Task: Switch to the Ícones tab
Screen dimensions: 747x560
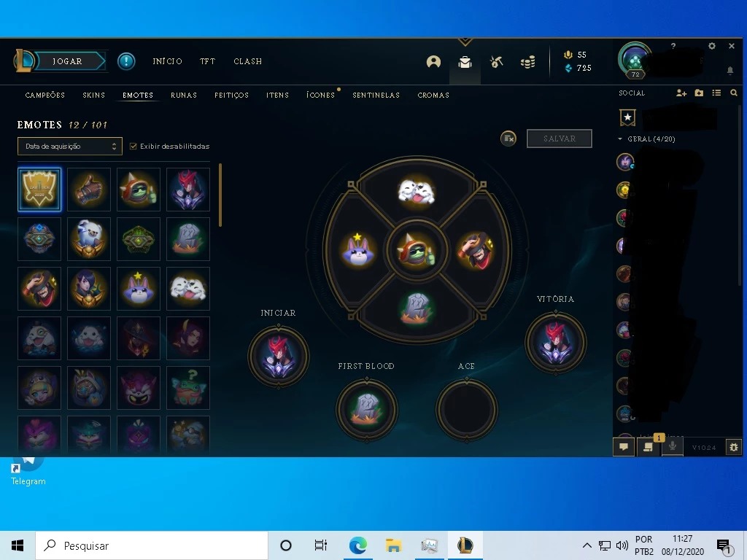Action: point(321,96)
